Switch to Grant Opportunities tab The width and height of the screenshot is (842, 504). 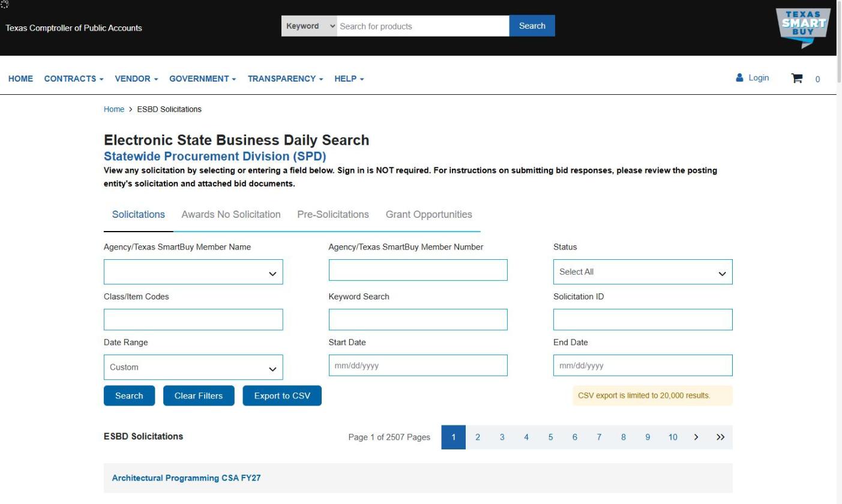click(429, 214)
